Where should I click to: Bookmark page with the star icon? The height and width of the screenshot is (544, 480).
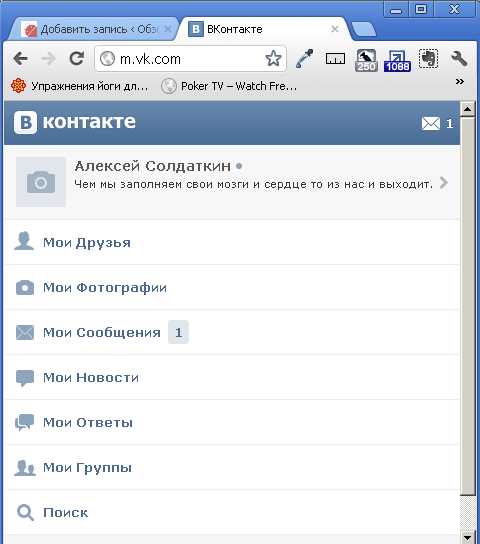(273, 58)
